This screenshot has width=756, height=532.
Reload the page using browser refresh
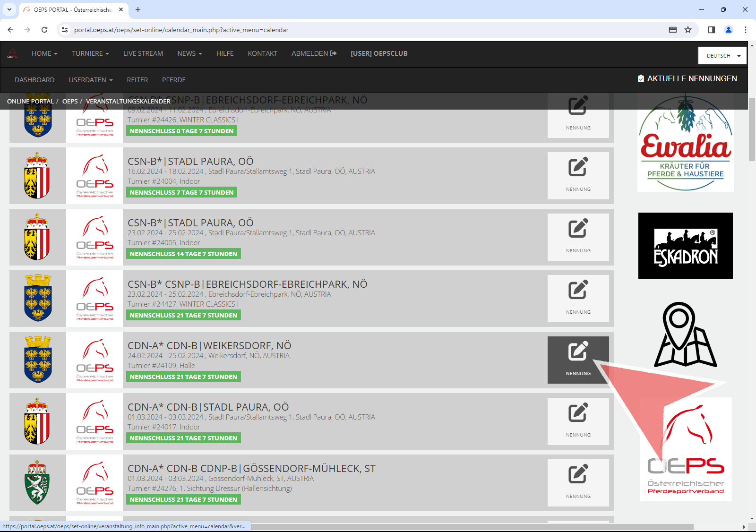click(x=44, y=30)
